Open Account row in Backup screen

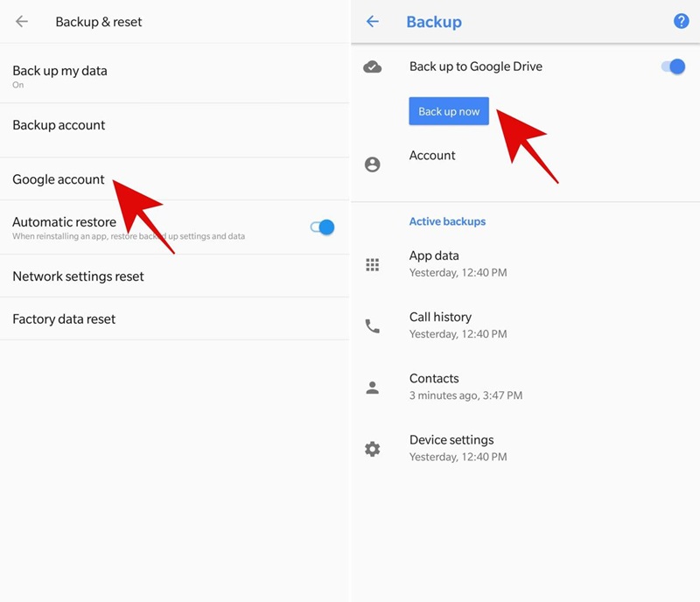[432, 156]
